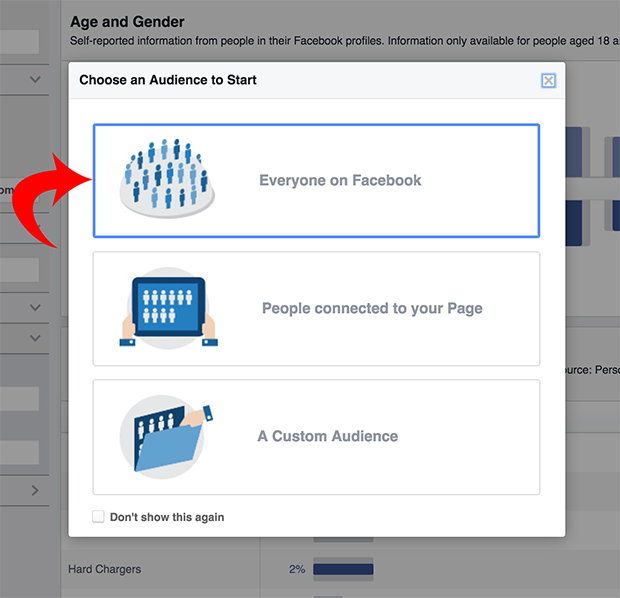Click the Self-reported information description text

(345, 41)
